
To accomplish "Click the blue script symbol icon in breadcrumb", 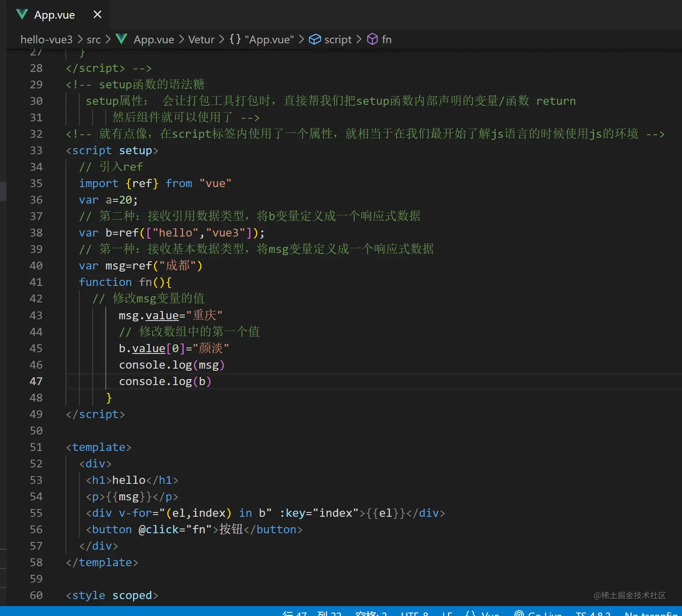I will tap(315, 39).
